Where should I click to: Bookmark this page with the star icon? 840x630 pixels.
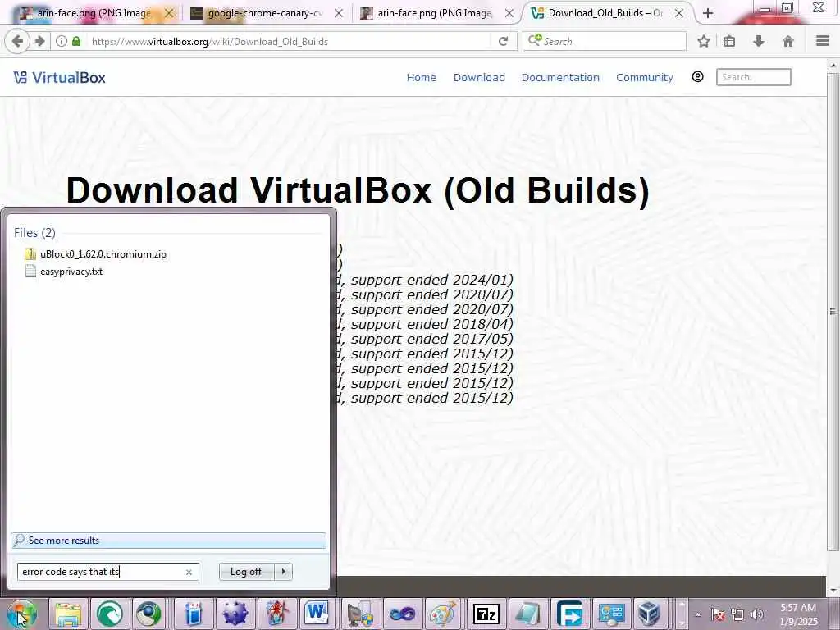click(703, 41)
